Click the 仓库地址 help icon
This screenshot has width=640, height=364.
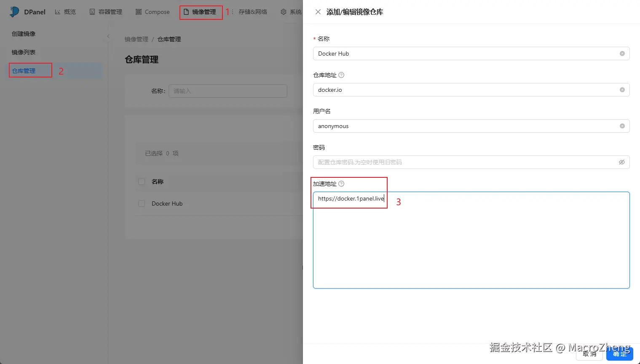(x=341, y=75)
